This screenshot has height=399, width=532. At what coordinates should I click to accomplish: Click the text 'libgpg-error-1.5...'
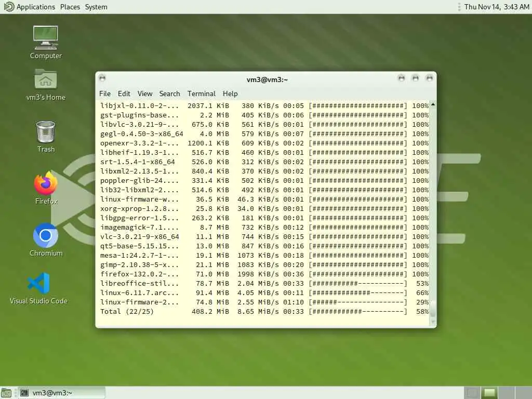(139, 218)
